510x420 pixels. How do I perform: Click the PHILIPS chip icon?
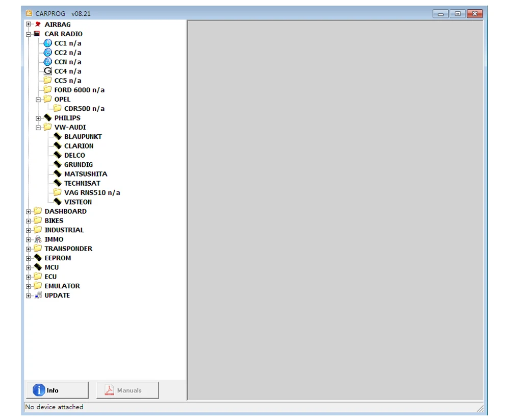click(48, 117)
